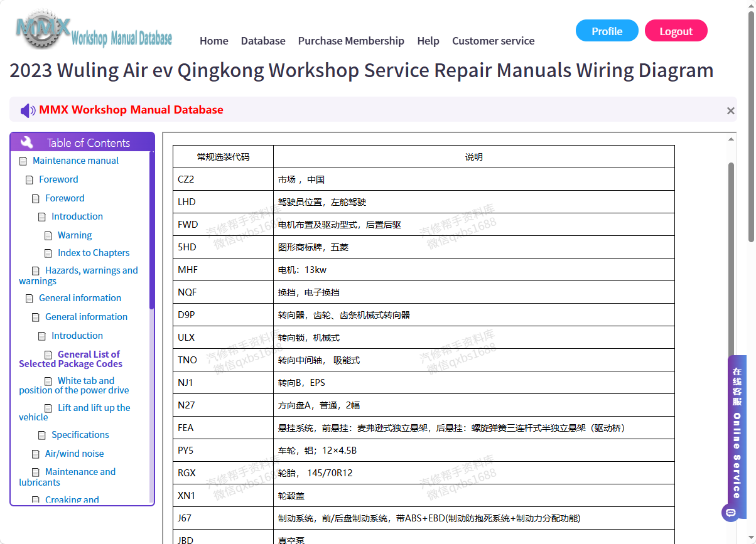Select Specifications in contents tree
Screen dimensions: 756x544
80,435
